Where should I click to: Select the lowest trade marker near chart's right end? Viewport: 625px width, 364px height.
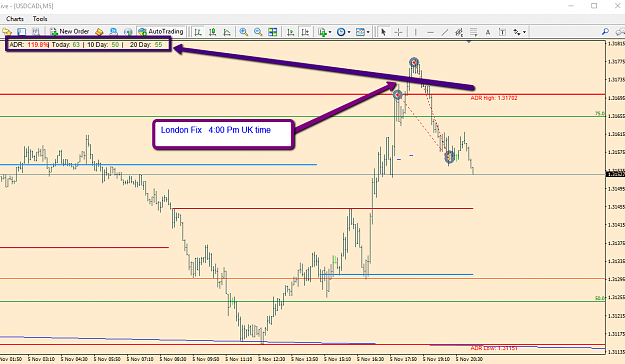(449, 157)
